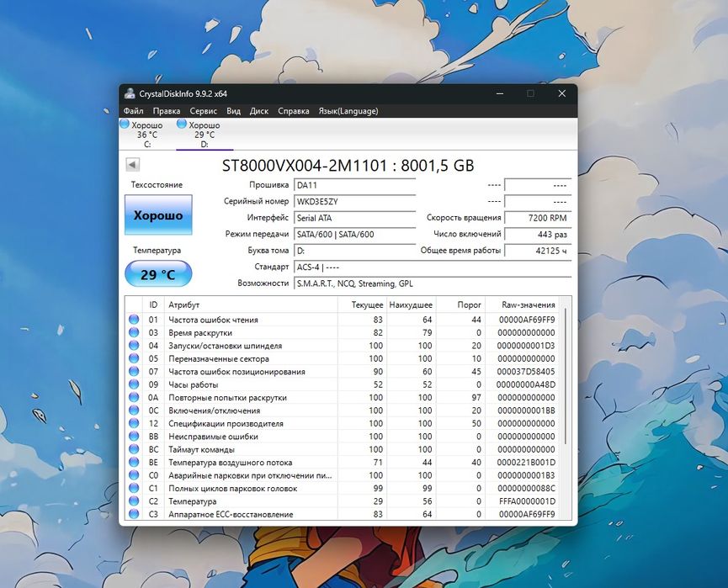Click the Буква тома field D:
Viewport: 728px width, 588px height.
(354, 251)
